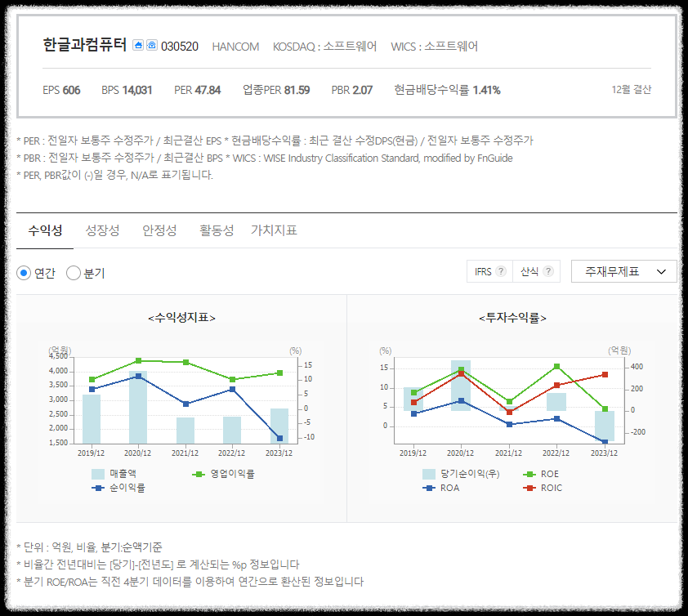Click the 업종PER 81.59 value
The height and width of the screenshot is (616, 688).
pos(276,90)
